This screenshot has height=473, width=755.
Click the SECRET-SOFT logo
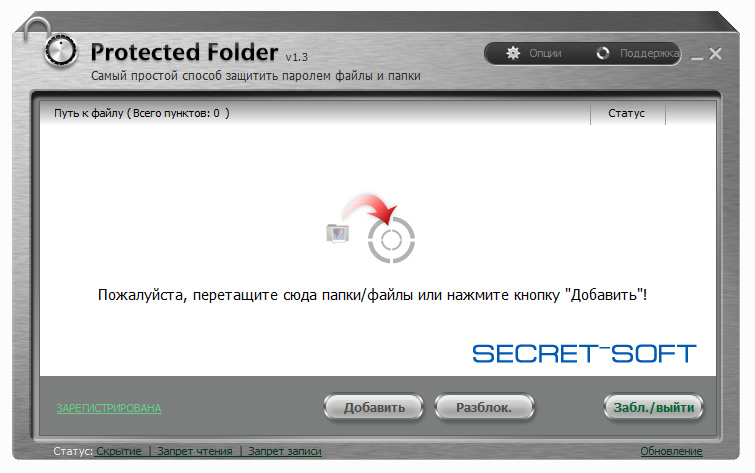(584, 354)
